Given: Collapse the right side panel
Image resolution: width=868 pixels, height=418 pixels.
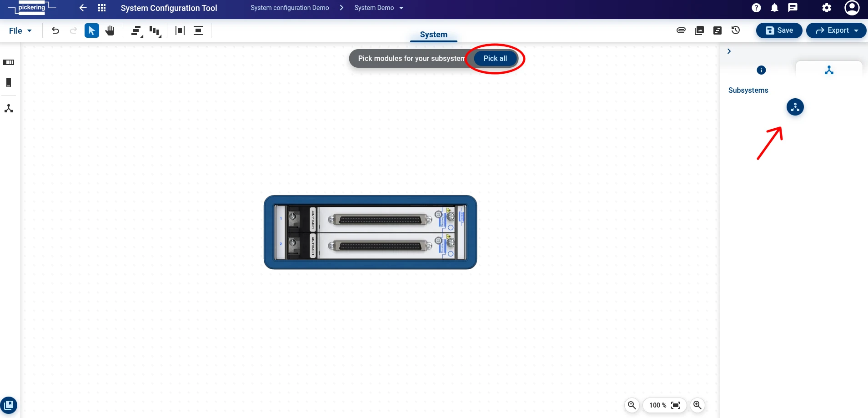Looking at the screenshot, I should tap(729, 51).
